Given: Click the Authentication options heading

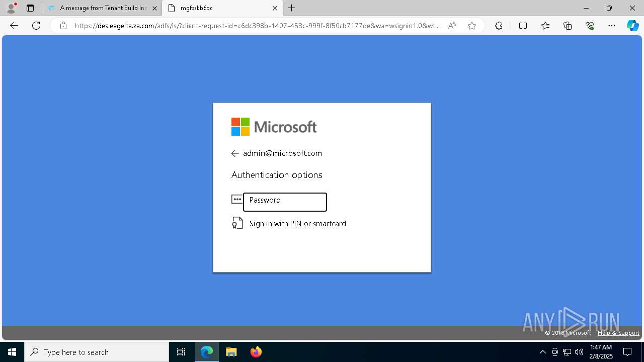Looking at the screenshot, I should (x=277, y=175).
